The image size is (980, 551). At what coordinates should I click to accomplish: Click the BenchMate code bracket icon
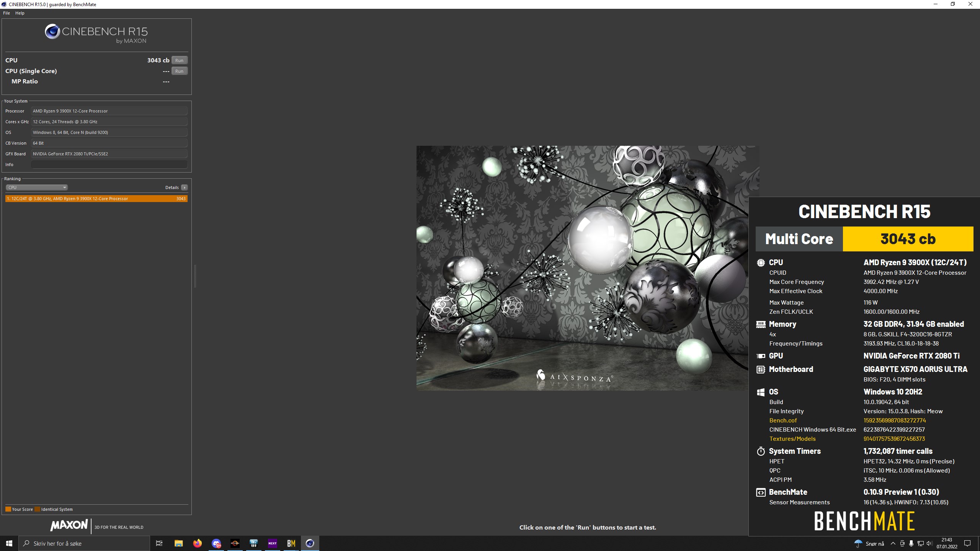pos(761,492)
